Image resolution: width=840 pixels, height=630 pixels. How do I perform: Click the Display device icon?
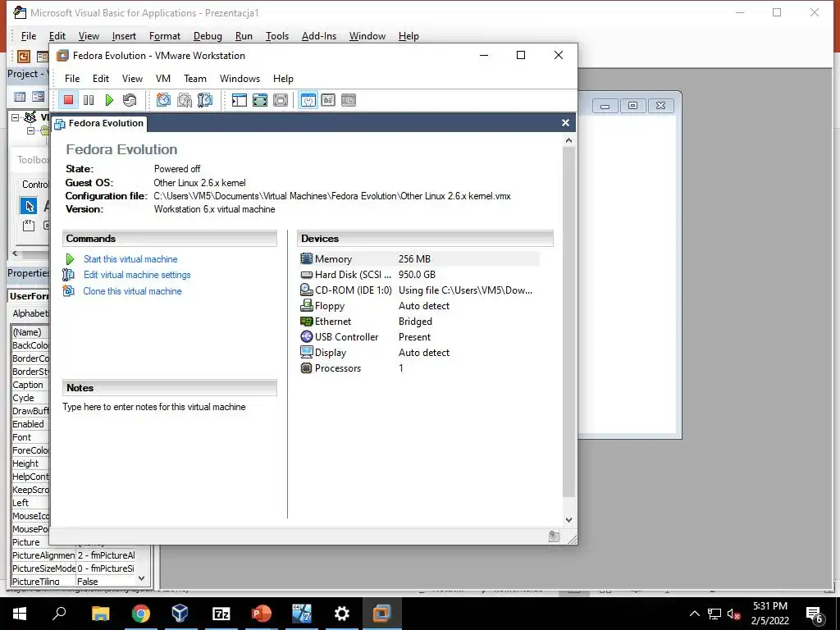click(x=307, y=352)
